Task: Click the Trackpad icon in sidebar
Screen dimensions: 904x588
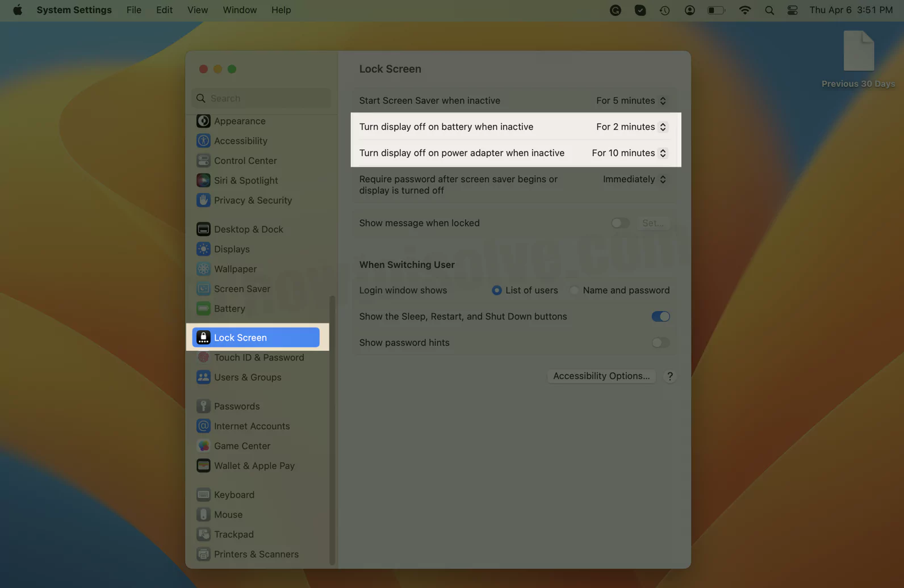Action: coord(203,535)
